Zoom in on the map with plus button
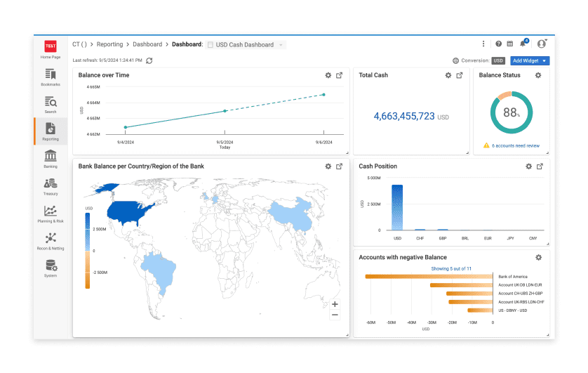The width and height of the screenshot is (588, 373). coord(335,304)
